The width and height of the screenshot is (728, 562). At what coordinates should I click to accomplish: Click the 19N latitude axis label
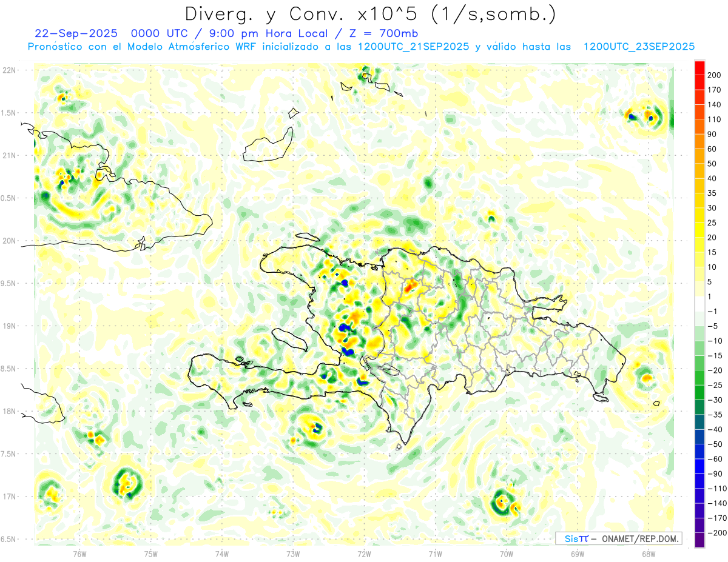point(10,326)
